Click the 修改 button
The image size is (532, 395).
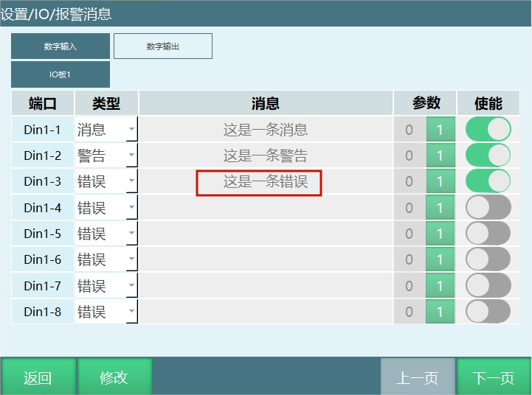pos(114,377)
